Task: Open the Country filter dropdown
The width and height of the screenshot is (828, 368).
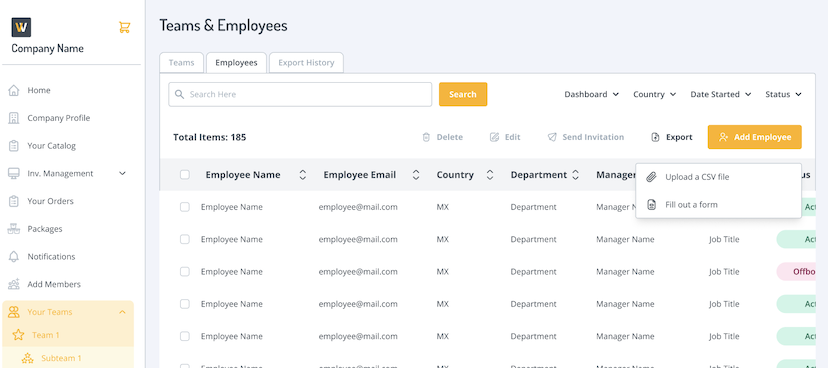Action: pos(655,95)
